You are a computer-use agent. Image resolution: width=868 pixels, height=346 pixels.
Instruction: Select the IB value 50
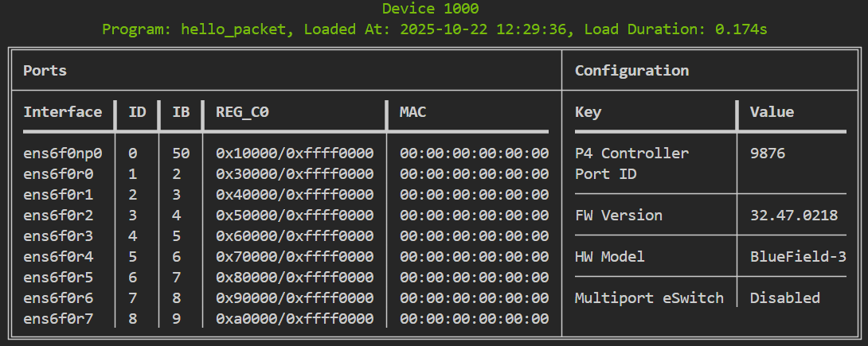[181, 153]
